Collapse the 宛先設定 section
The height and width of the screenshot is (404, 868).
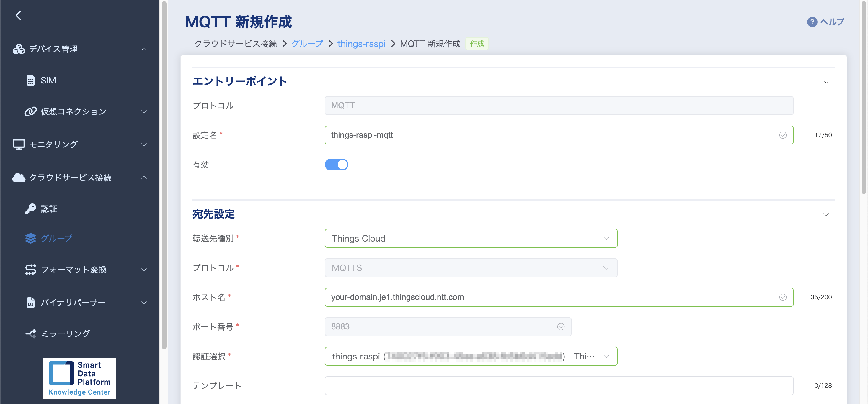827,214
